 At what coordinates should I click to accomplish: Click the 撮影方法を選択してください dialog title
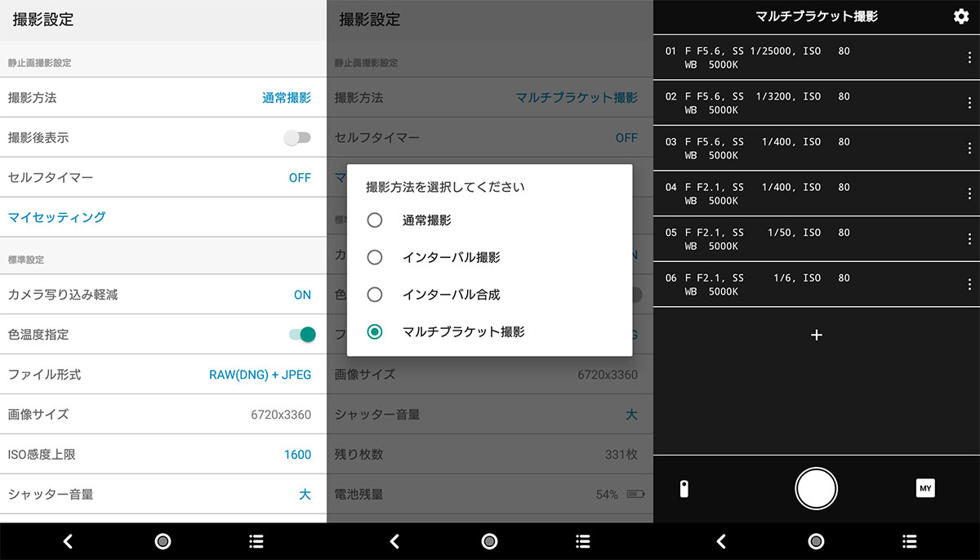[x=445, y=187]
